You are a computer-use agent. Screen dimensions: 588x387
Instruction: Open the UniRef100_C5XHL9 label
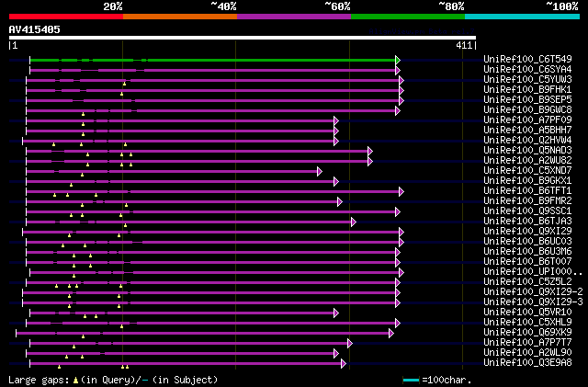[527, 323]
